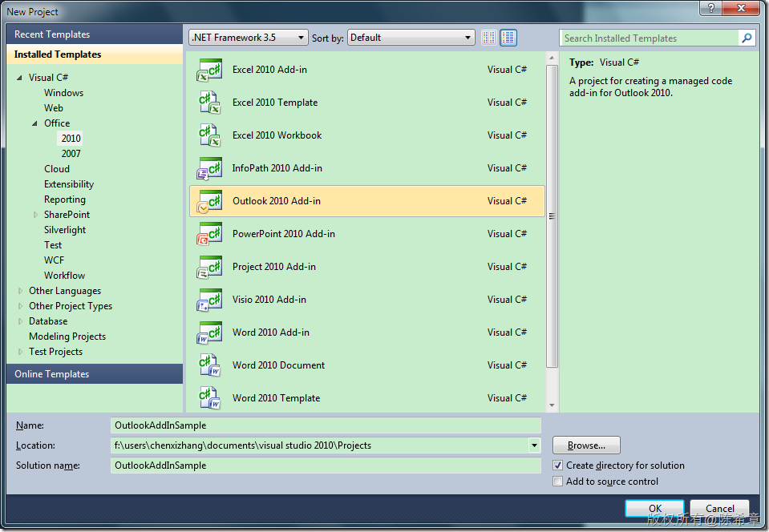Viewport: 769px width, 532px height.
Task: Open the .NET Framework 3.5 dropdown
Action: coord(248,38)
